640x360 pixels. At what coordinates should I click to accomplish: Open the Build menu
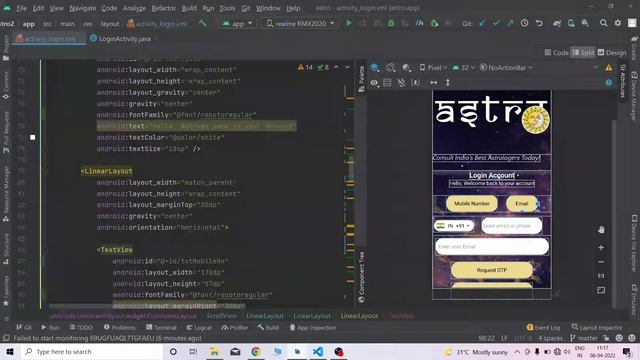(189, 8)
